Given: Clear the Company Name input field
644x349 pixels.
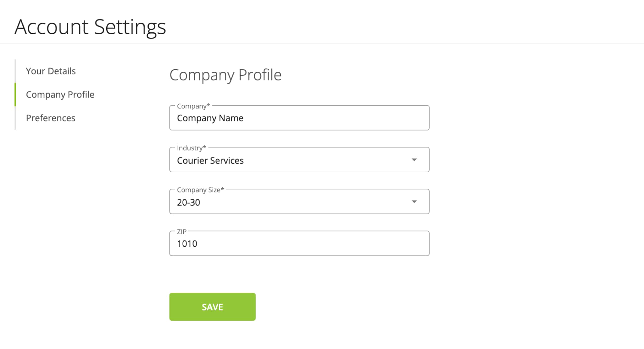Looking at the screenshot, I should tap(299, 118).
